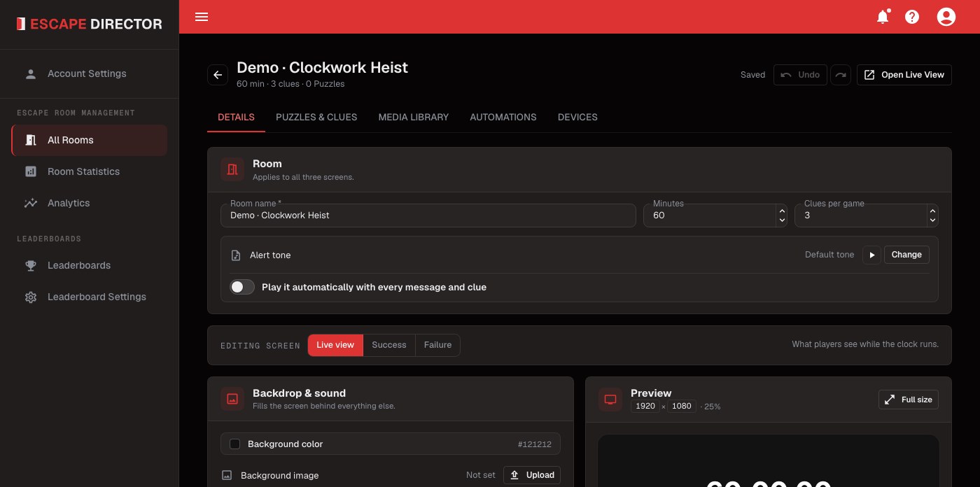Click the Room section door icon
The image size is (980, 487).
pyautogui.click(x=232, y=169)
